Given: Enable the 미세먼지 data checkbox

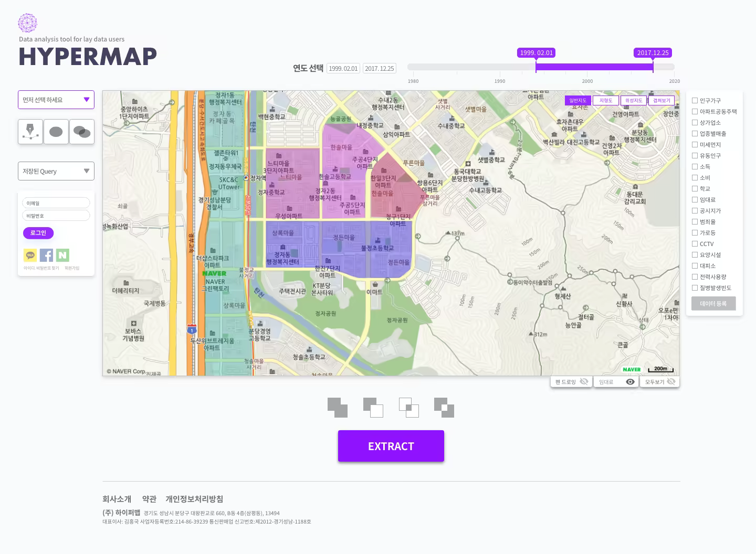Looking at the screenshot, I should click(x=695, y=144).
